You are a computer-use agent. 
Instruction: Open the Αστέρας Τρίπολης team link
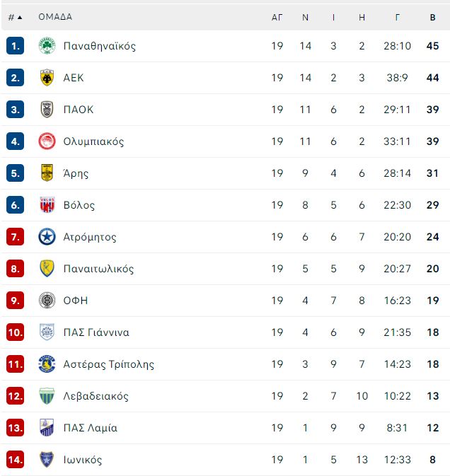click(108, 364)
